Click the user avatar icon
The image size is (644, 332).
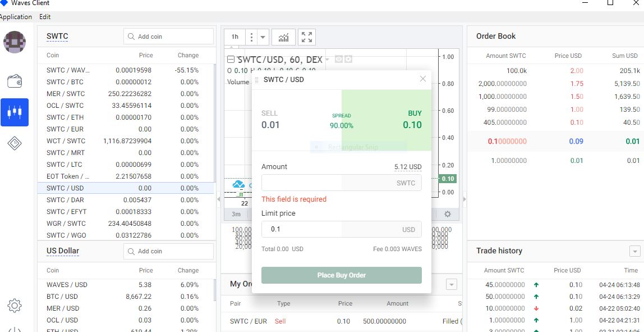15,42
